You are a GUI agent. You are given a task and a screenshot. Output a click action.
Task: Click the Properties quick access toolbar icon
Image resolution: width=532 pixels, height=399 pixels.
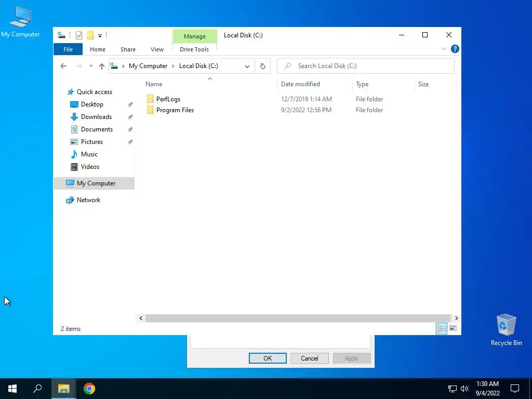click(x=79, y=35)
